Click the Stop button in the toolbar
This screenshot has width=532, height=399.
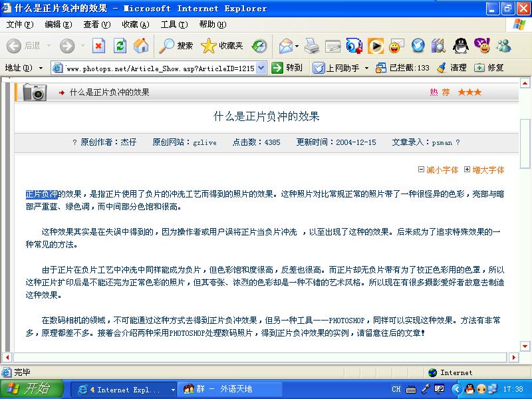click(x=98, y=46)
